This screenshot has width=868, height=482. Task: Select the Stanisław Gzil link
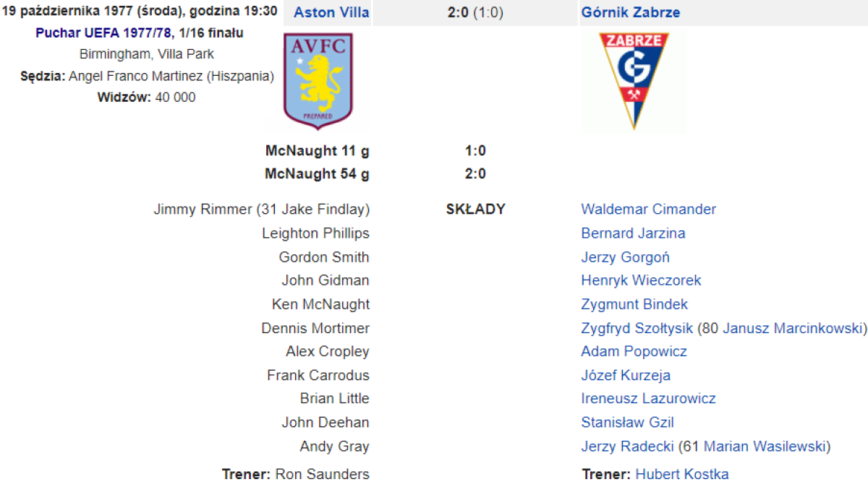point(627,422)
